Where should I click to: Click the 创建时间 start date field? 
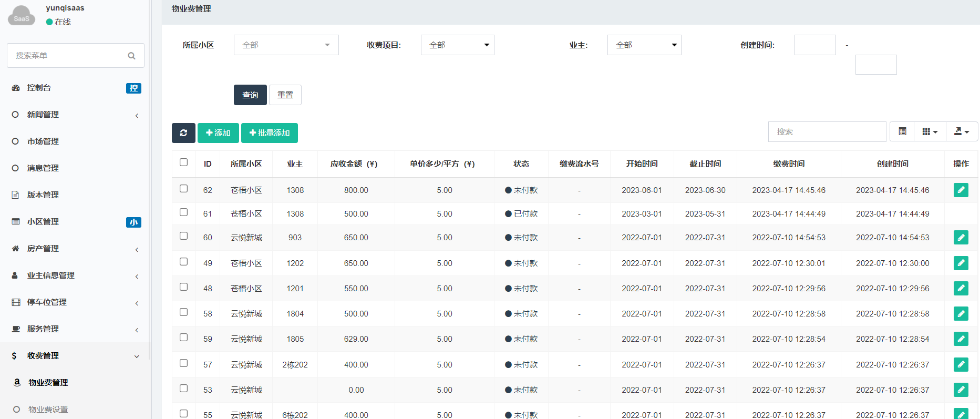tap(815, 45)
